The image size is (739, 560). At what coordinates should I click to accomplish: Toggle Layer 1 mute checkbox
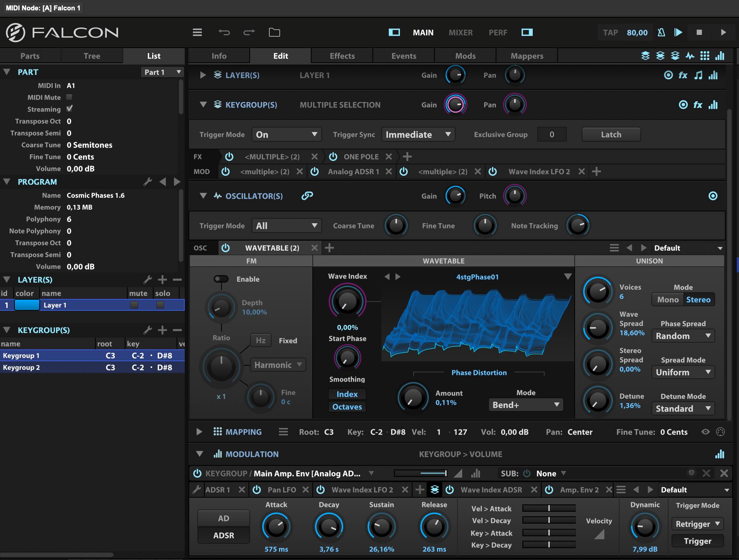134,305
